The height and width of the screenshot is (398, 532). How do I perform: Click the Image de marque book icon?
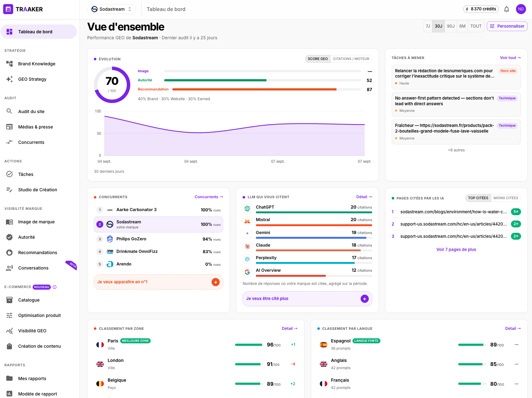pyautogui.click(x=9, y=222)
